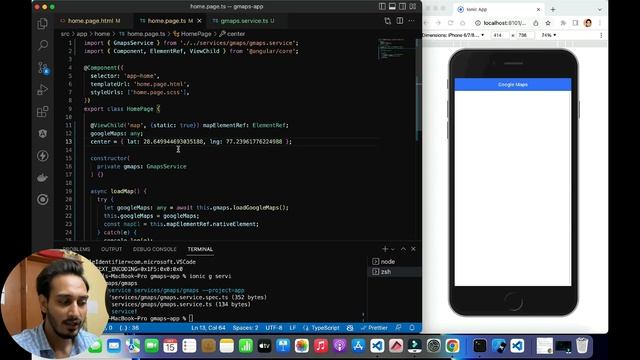Click the home folder in breadcrumb
The image size is (640, 360).
click(x=102, y=34)
